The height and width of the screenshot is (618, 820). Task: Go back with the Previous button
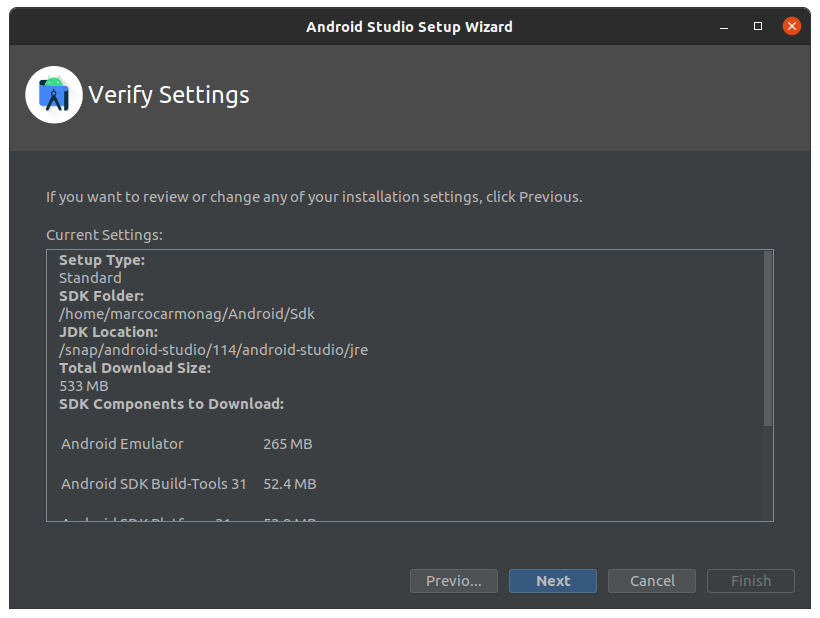tap(454, 581)
